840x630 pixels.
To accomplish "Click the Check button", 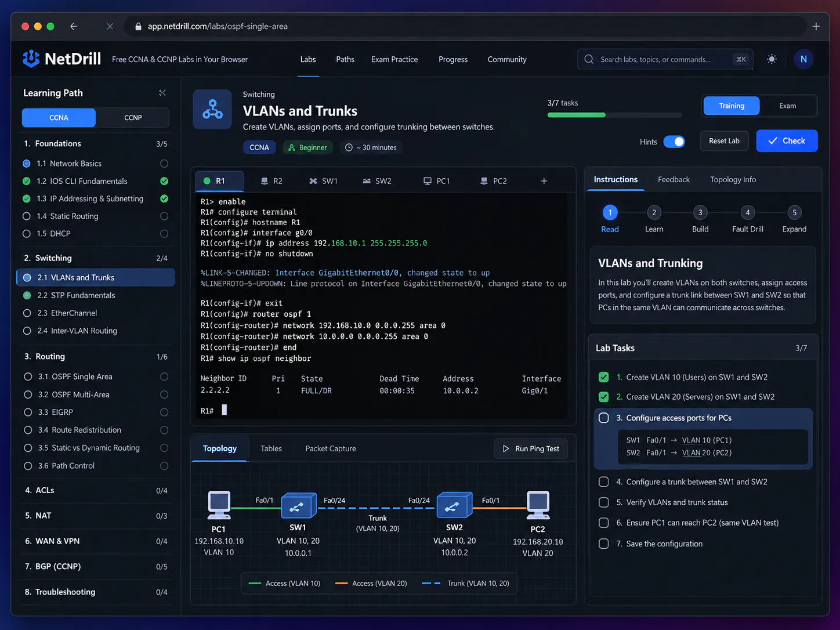I will pyautogui.click(x=787, y=141).
